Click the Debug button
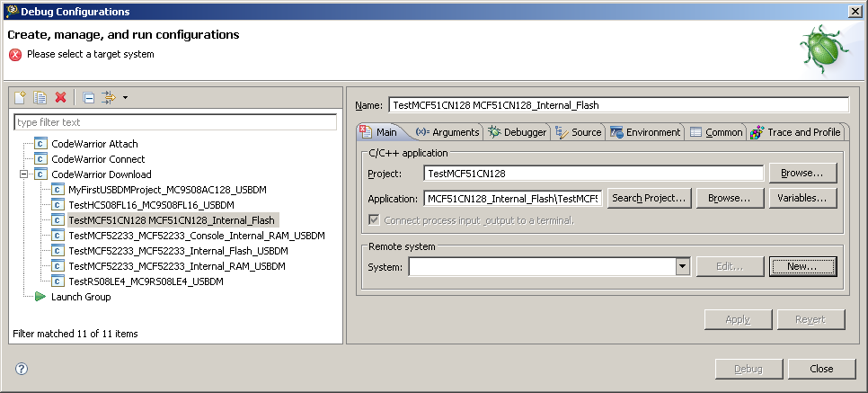This screenshot has height=393, width=868. pos(749,369)
